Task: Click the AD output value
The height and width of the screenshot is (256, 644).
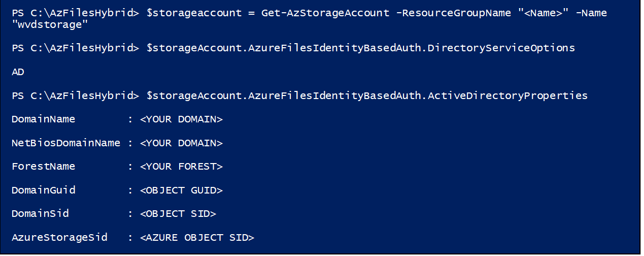Action: [18, 72]
